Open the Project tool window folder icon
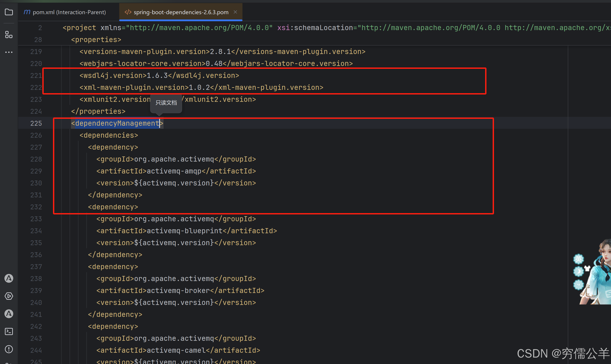The height and width of the screenshot is (364, 611). (x=9, y=12)
